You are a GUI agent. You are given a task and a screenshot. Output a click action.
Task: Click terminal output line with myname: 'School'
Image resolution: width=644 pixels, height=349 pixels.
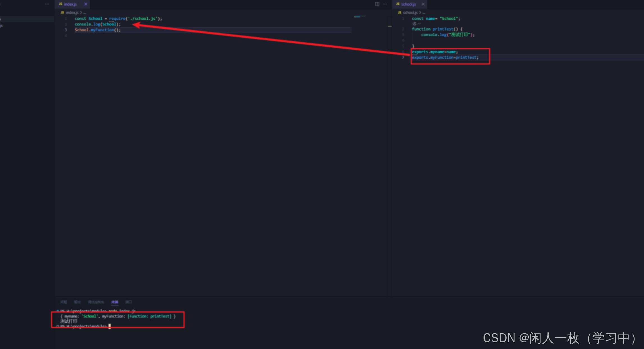tap(118, 316)
